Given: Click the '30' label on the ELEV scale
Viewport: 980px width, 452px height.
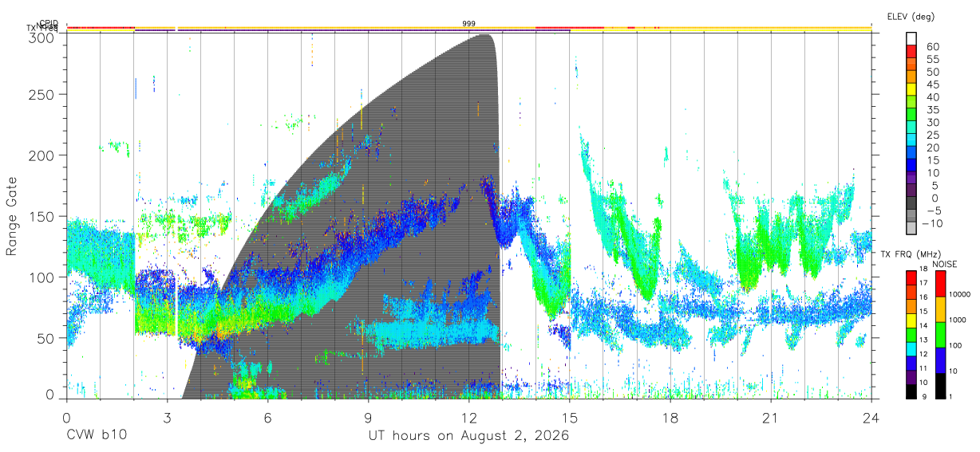Looking at the screenshot, I should point(932,123).
